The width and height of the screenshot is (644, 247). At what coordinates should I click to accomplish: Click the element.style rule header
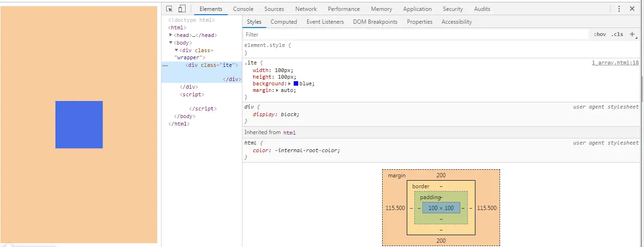[268, 46]
